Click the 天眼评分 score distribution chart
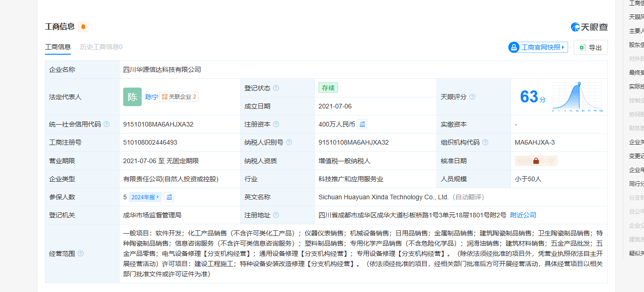 (x=577, y=97)
